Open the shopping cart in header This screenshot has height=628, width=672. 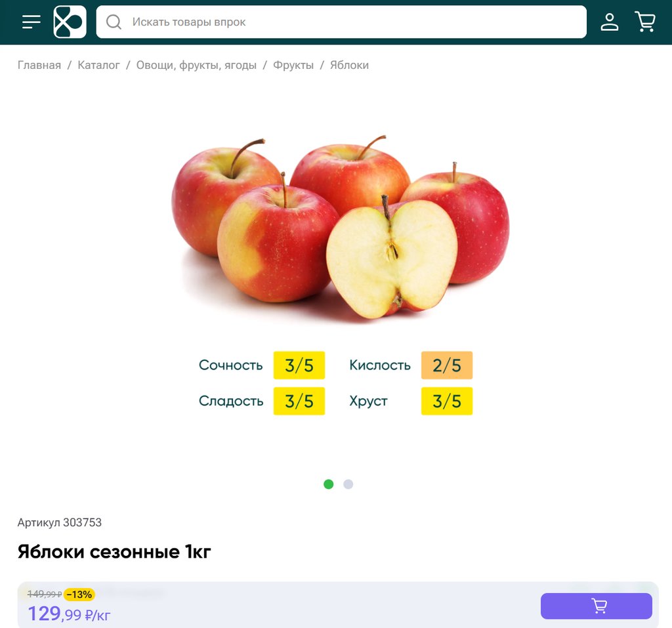tap(645, 22)
